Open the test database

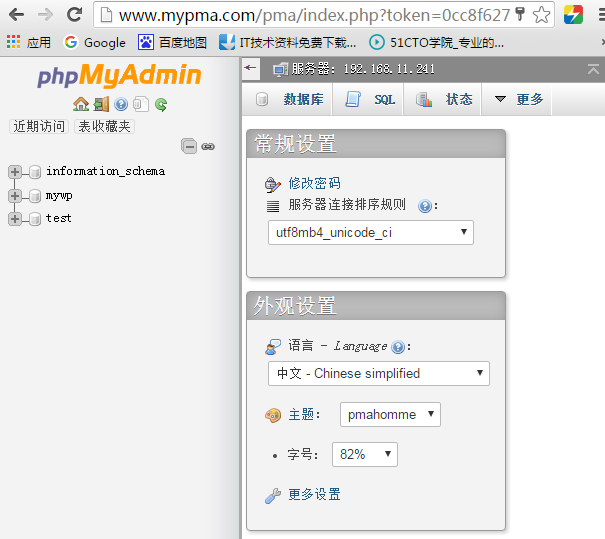[59, 218]
